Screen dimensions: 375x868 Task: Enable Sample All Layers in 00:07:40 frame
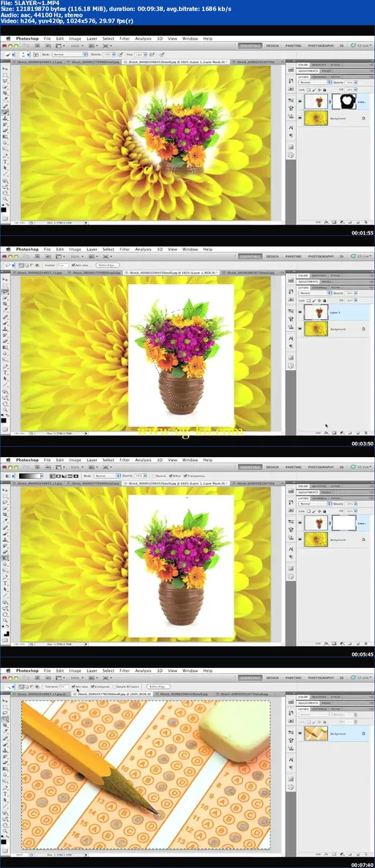coord(114,686)
